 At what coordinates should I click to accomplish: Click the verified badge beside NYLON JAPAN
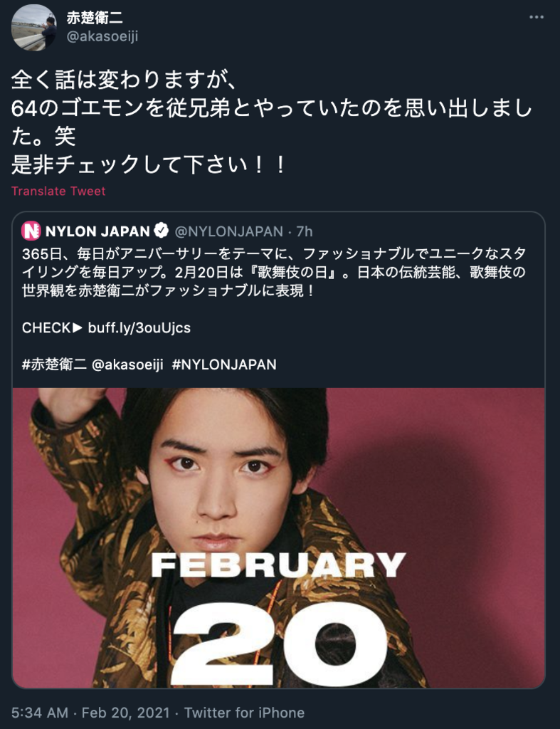(x=162, y=231)
